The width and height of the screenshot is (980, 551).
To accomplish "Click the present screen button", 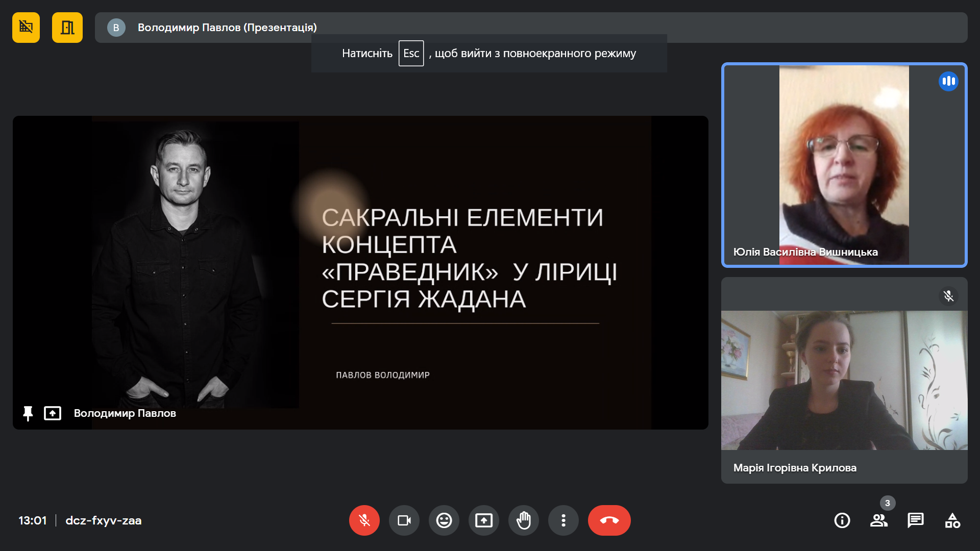I will [x=483, y=520].
